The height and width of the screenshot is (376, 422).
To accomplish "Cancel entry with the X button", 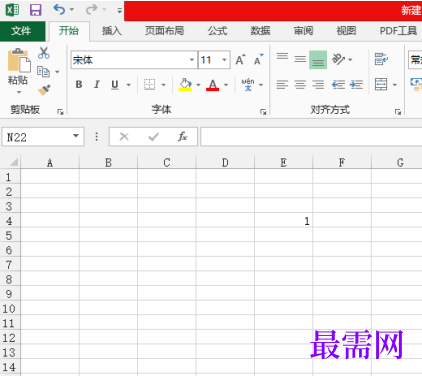I will pyautogui.click(x=124, y=137).
